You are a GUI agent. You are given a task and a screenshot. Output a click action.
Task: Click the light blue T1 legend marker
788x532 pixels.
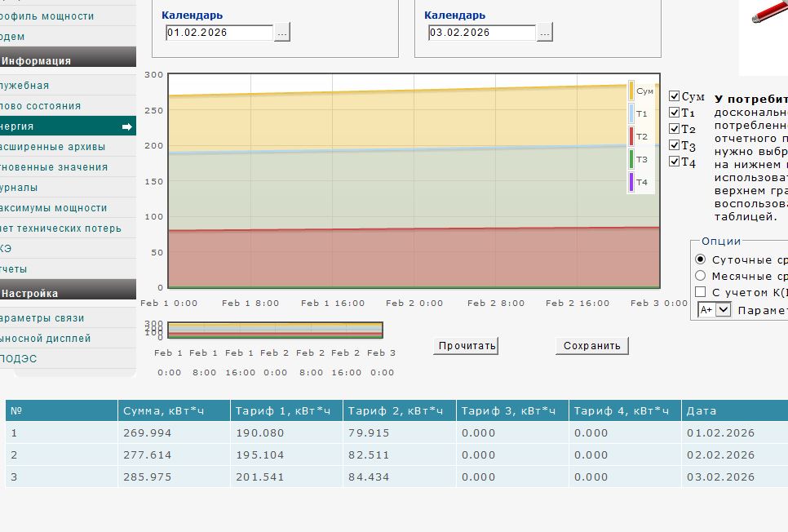pos(631,114)
